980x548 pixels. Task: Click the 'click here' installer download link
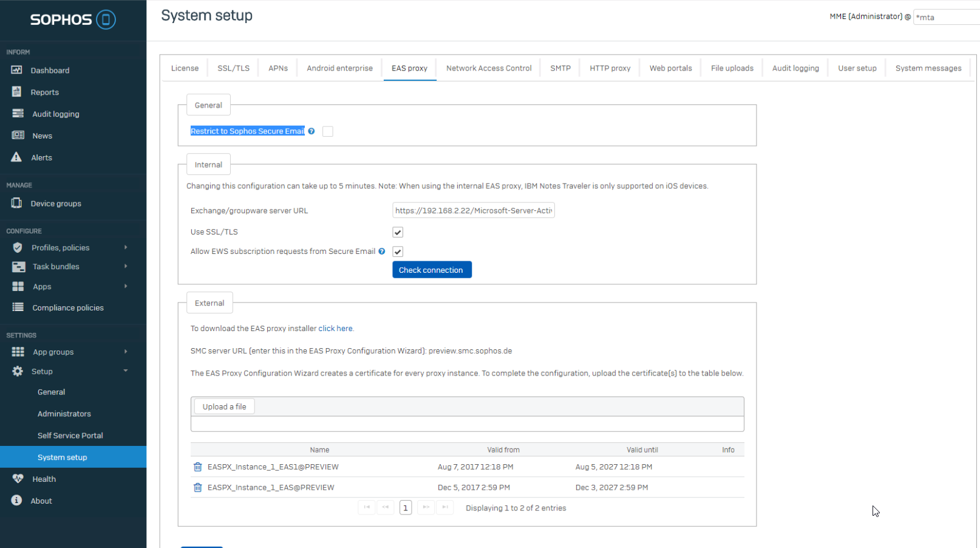[335, 328]
